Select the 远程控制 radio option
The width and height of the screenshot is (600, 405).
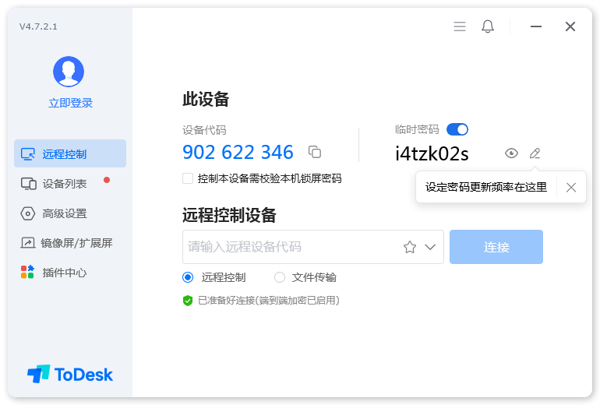click(x=188, y=277)
